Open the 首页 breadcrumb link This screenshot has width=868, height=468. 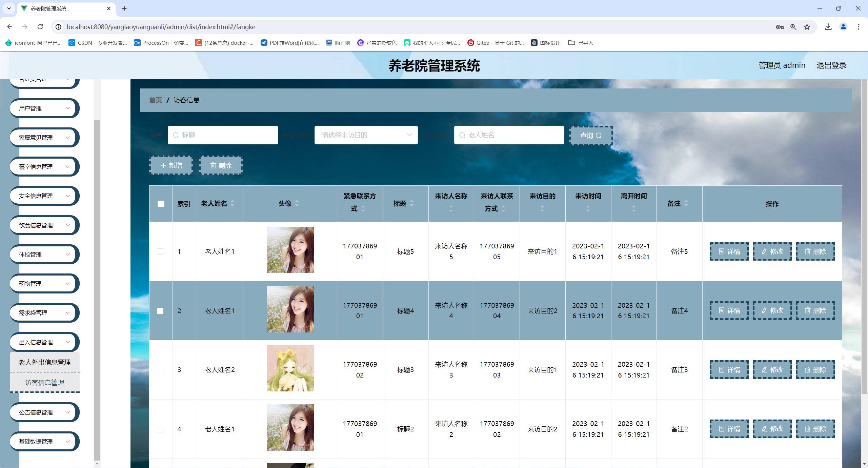pos(155,100)
